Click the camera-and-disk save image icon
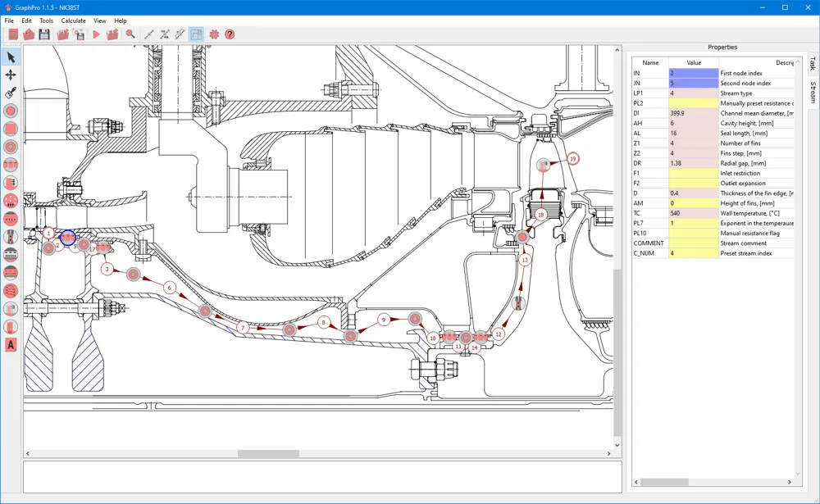 (79, 34)
